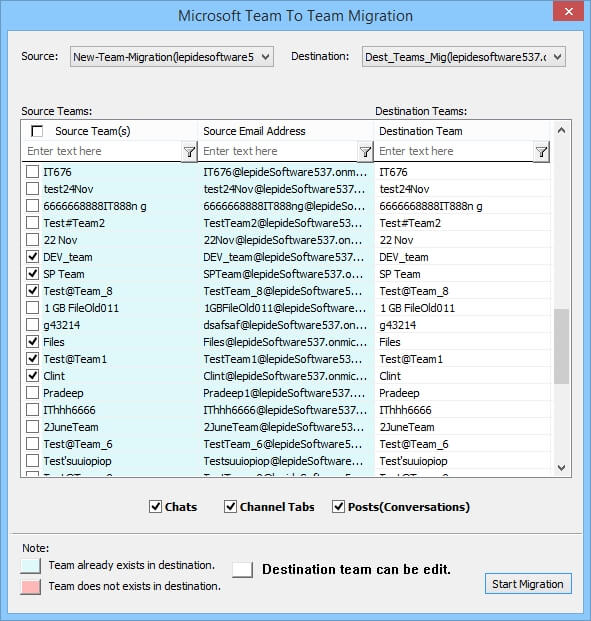The image size is (591, 621).
Task: Uncheck the DEV_team checkbox
Action: click(x=32, y=257)
